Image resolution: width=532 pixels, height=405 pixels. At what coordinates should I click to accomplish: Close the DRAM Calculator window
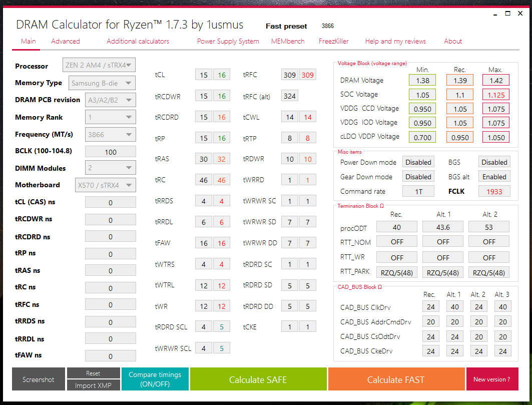coord(520,14)
